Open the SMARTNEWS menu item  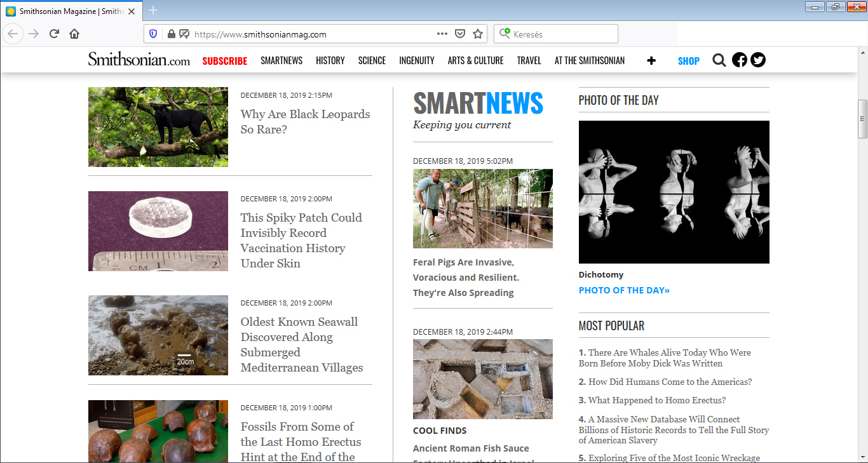(x=281, y=60)
